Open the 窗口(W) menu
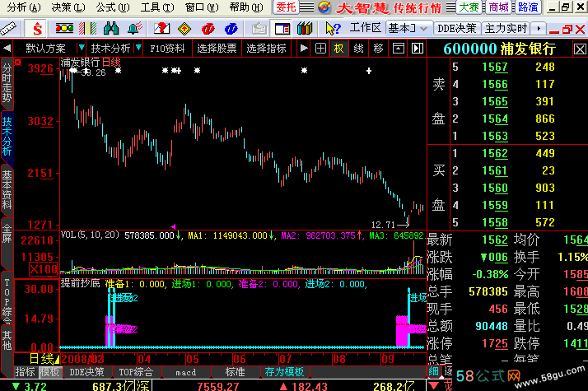This screenshot has height=391, width=588. click(x=202, y=7)
